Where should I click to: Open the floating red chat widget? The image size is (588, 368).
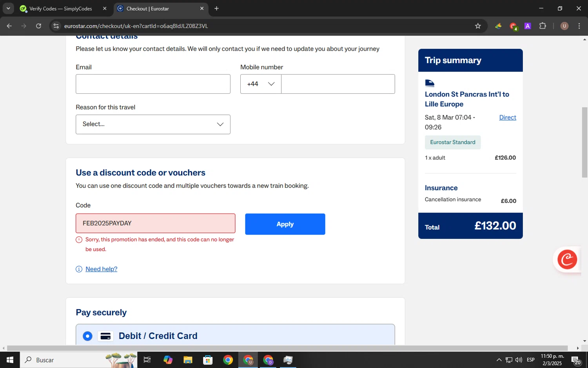click(567, 259)
